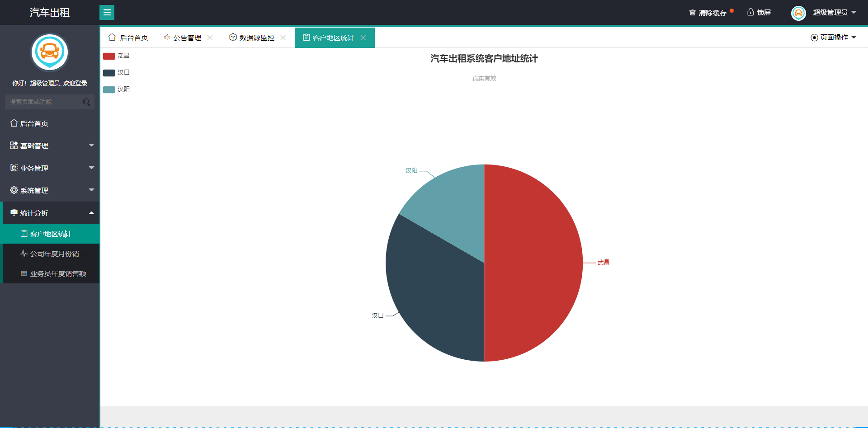Click the 超级管理员 account name
The height and width of the screenshot is (428, 868).
(x=830, y=13)
